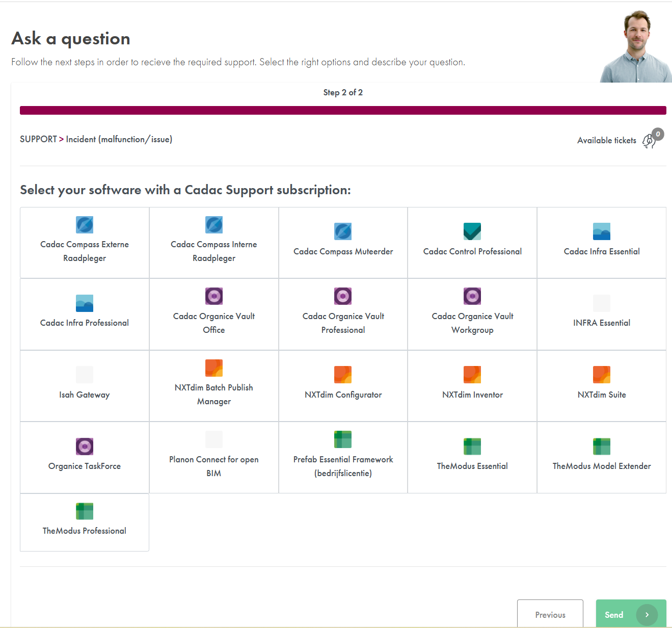Screen dimensions: 672x628
Task: Pick the Organice TaskForce icon
Action: pos(85,447)
